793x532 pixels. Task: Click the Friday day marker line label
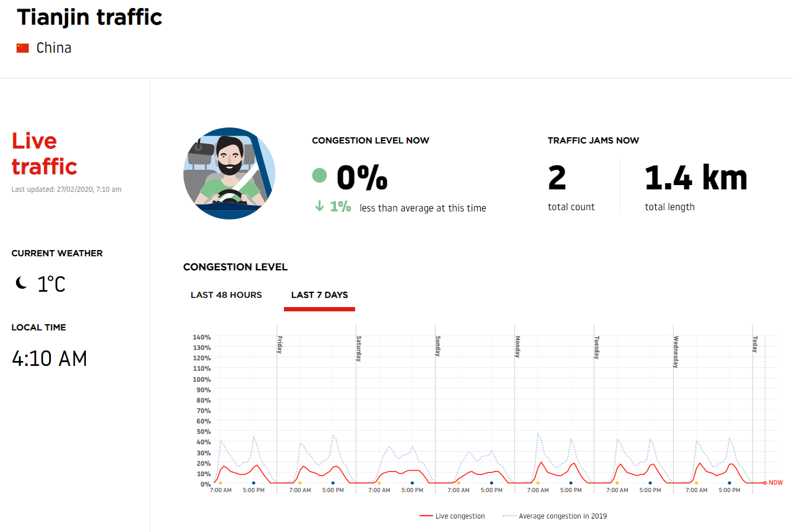click(280, 344)
